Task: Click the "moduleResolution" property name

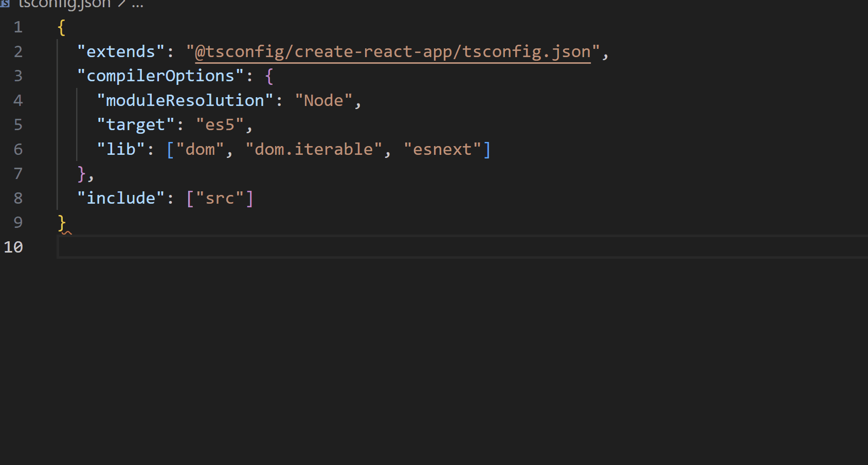Action: tap(184, 100)
